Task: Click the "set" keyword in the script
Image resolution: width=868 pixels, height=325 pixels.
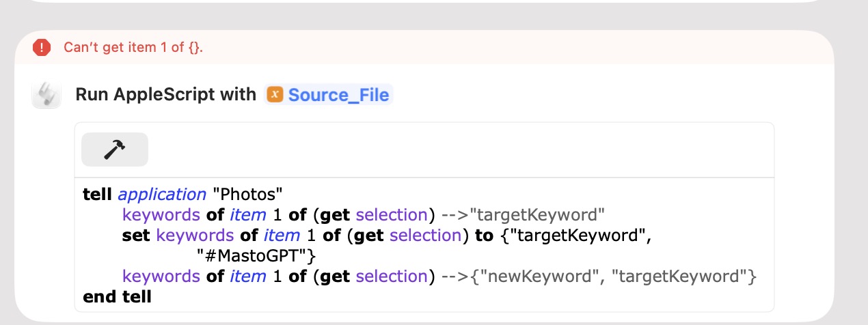Action: (137, 236)
